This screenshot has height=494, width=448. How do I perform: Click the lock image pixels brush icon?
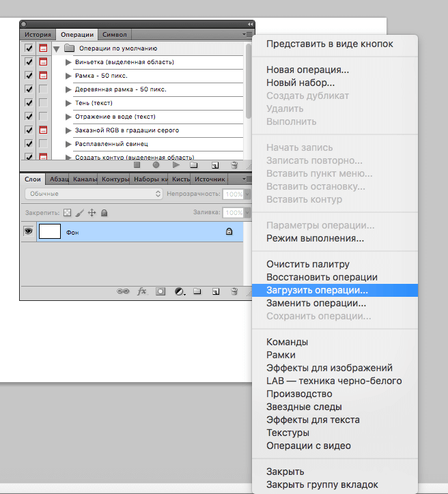pyautogui.click(x=79, y=213)
